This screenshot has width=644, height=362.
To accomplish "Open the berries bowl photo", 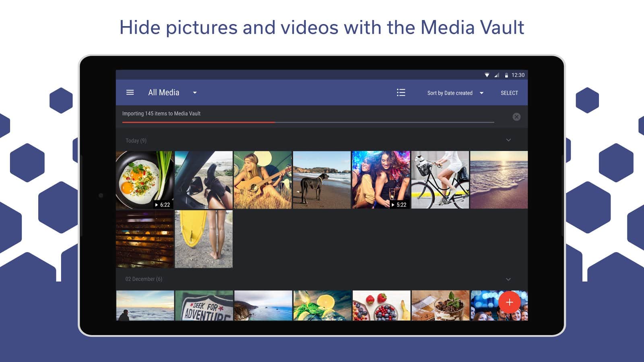I will tap(381, 306).
